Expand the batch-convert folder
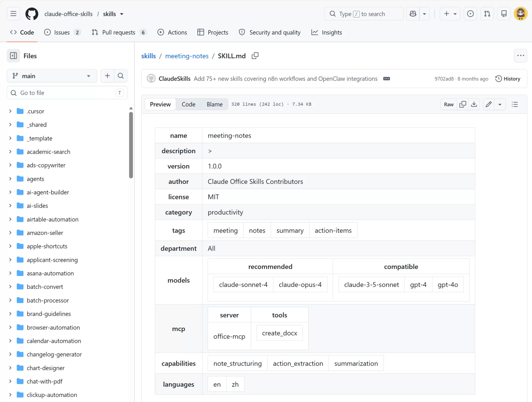 (10, 287)
